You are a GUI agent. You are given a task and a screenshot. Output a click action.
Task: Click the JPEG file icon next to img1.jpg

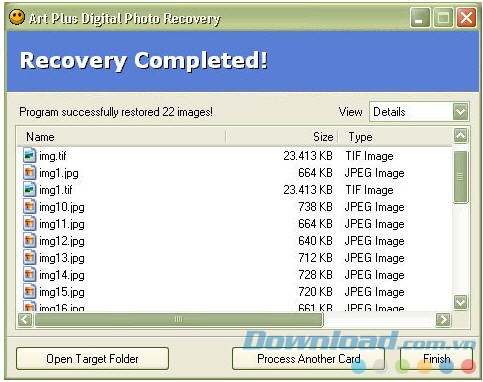pos(29,173)
